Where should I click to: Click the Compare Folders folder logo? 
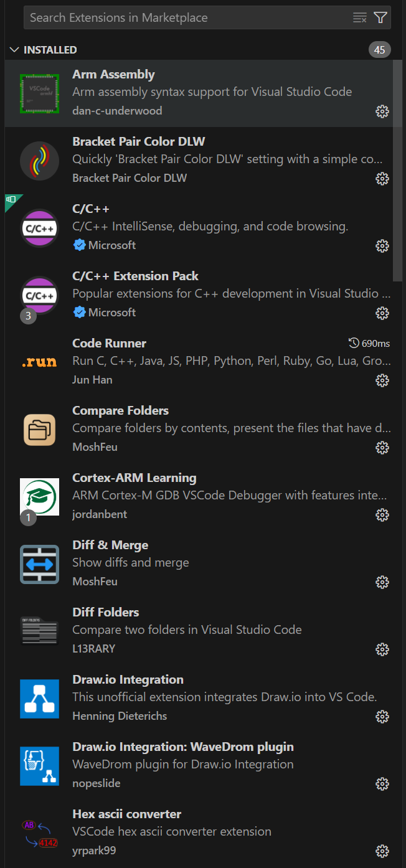tap(39, 430)
